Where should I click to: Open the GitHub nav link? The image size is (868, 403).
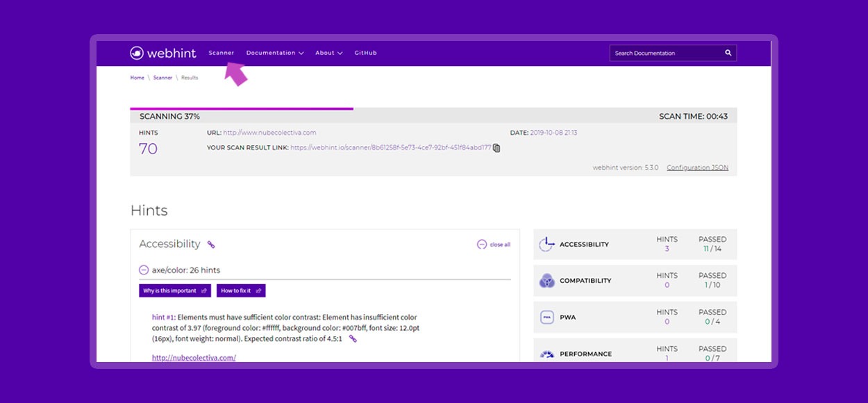tap(365, 53)
